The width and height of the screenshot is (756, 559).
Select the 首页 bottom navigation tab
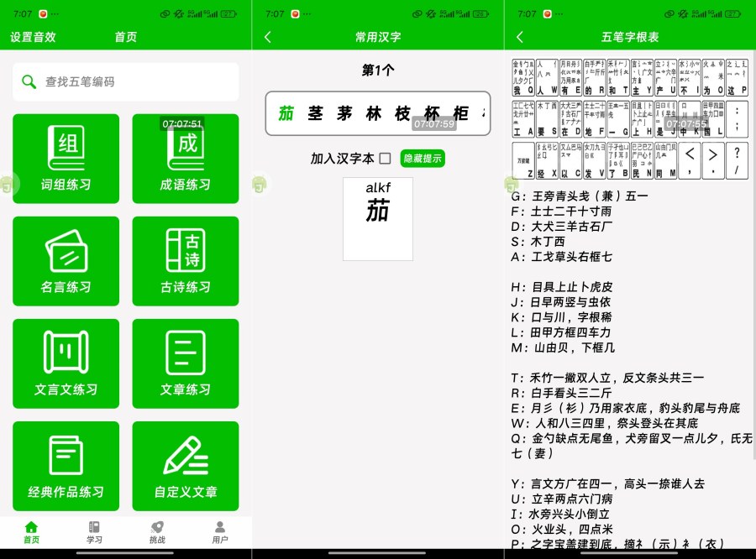(31, 537)
